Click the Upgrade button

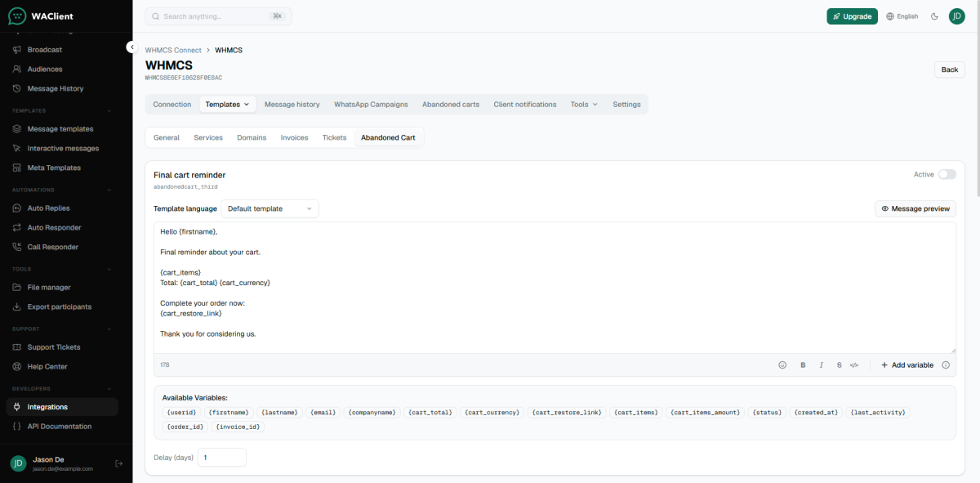tap(853, 16)
